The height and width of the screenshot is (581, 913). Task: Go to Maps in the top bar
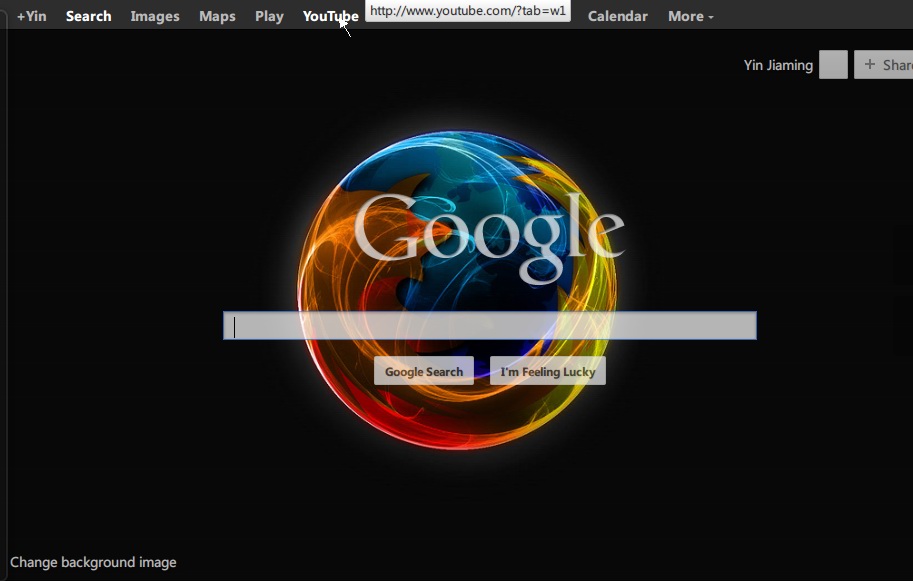pyautogui.click(x=217, y=16)
